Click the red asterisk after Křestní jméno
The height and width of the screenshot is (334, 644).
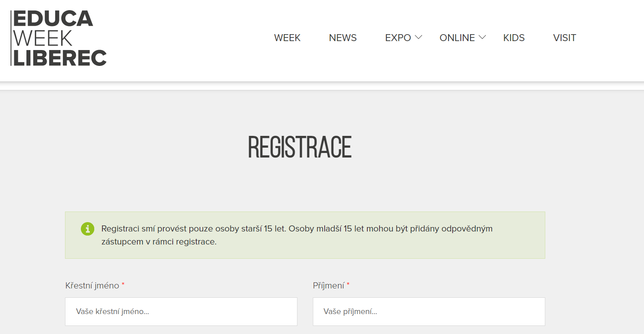point(123,284)
